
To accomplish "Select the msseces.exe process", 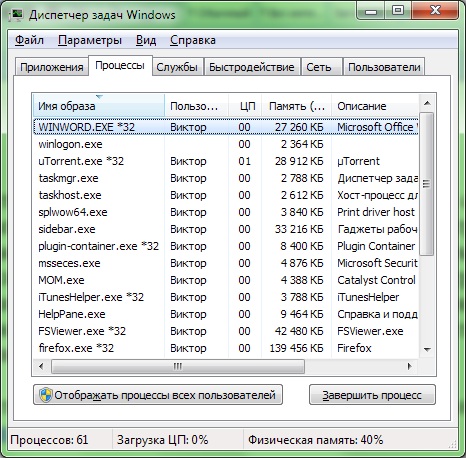I will pyautogui.click(x=226, y=263).
